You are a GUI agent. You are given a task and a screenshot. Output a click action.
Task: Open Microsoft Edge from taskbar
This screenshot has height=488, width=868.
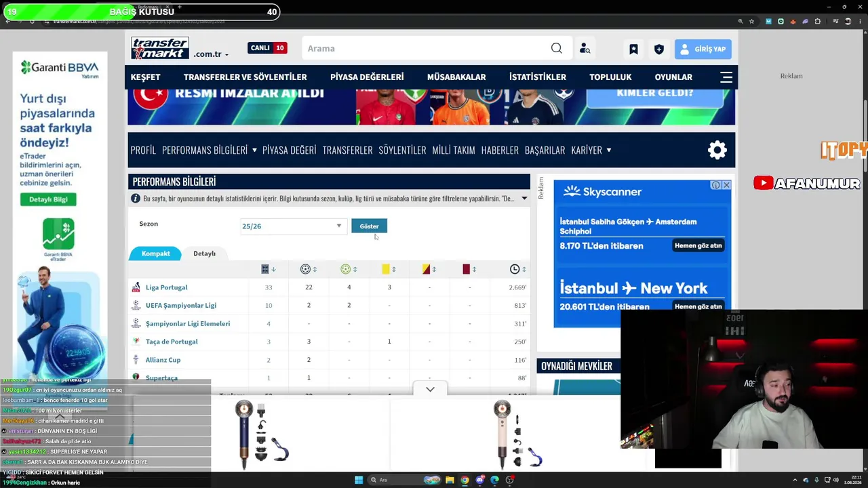tap(494, 480)
